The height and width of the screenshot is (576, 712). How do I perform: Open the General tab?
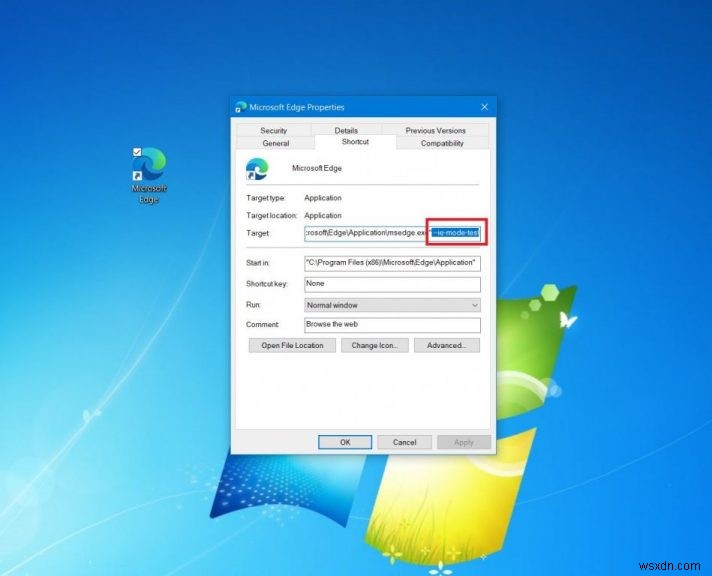pos(276,143)
